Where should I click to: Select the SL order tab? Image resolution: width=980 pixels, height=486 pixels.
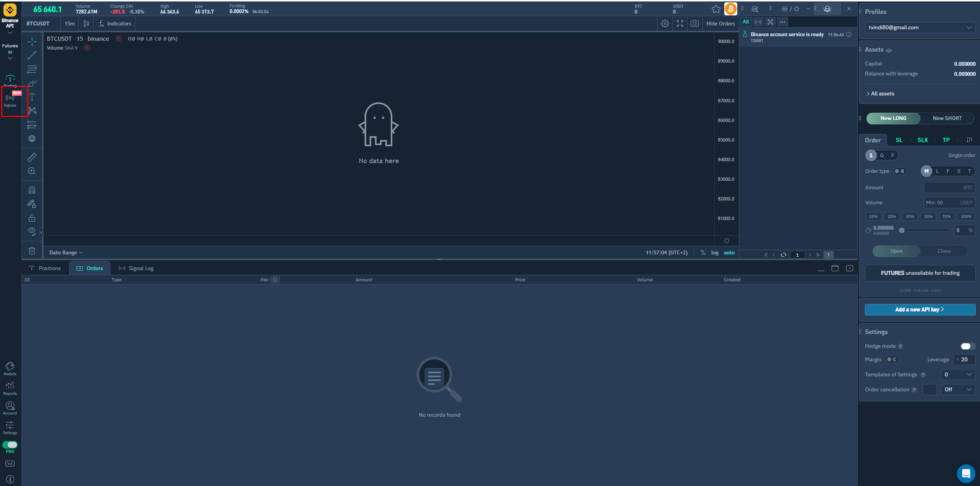coord(899,140)
